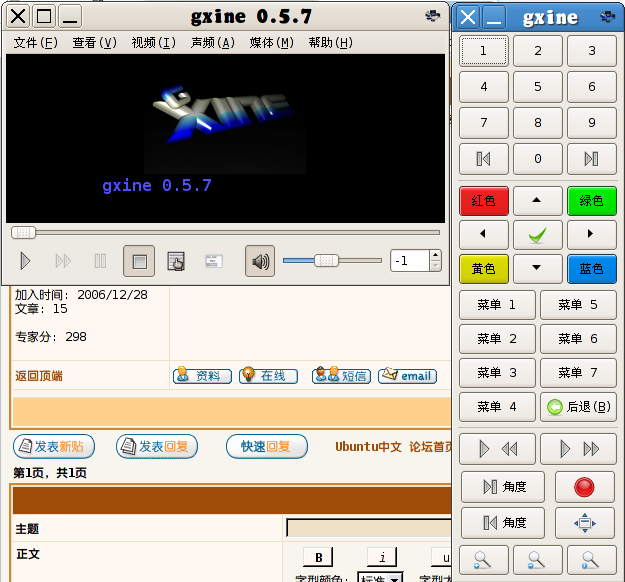
Task: Switch to previous 角度 angle
Action: point(503,523)
